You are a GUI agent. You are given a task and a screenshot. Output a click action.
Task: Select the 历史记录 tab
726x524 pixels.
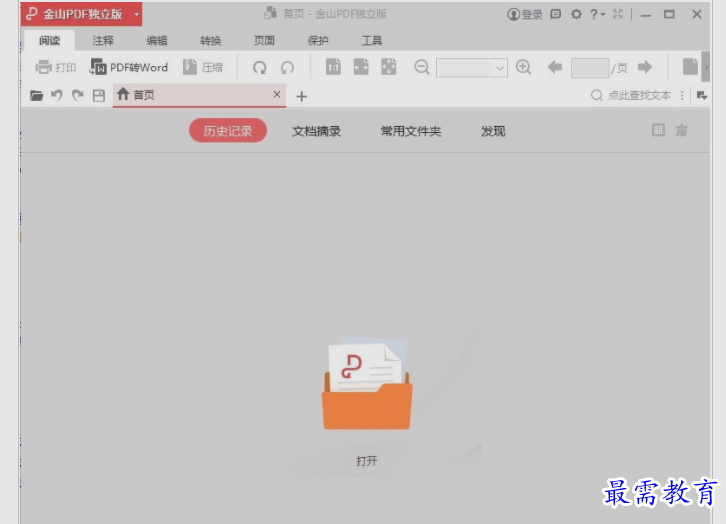point(228,131)
